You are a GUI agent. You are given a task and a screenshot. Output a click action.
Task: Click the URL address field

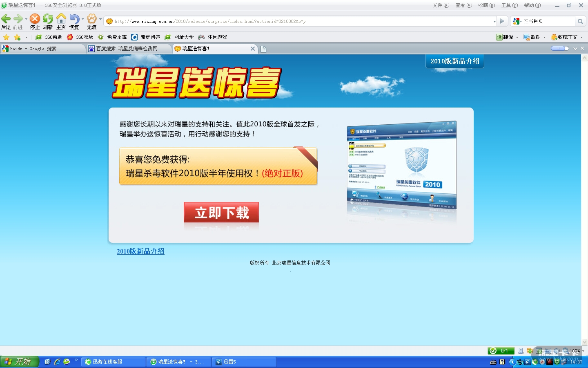coord(300,21)
